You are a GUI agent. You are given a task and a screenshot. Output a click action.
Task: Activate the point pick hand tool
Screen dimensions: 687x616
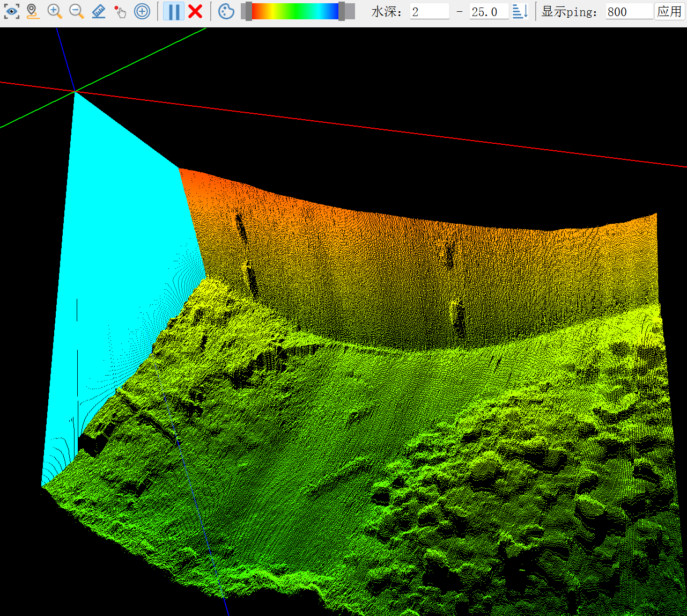click(120, 11)
